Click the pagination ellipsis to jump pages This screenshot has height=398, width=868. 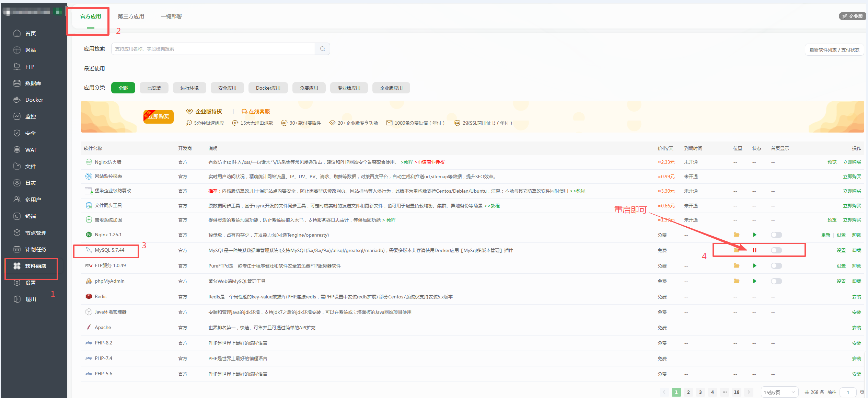coord(724,392)
